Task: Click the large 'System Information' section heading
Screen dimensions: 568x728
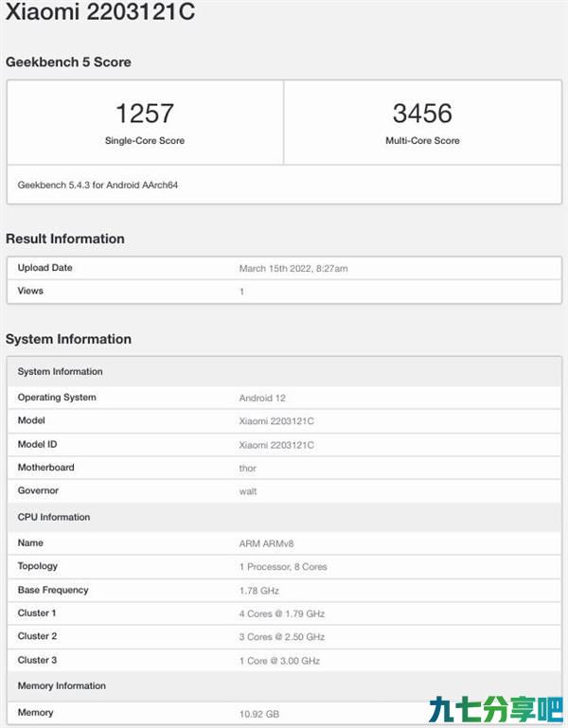Action: click(x=68, y=339)
